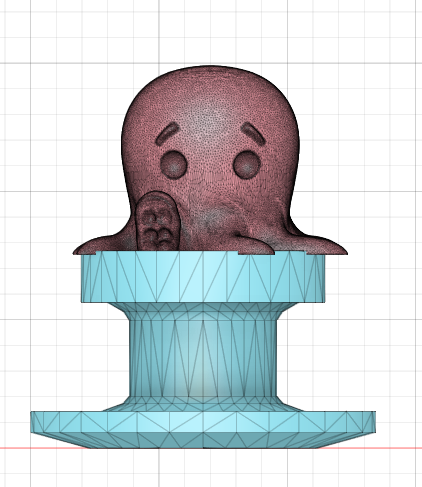Select the octopus's right eye socket

point(247,165)
